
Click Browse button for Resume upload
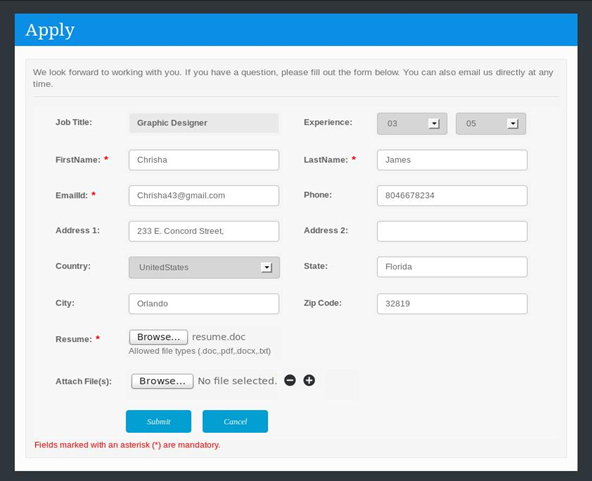pyautogui.click(x=159, y=337)
